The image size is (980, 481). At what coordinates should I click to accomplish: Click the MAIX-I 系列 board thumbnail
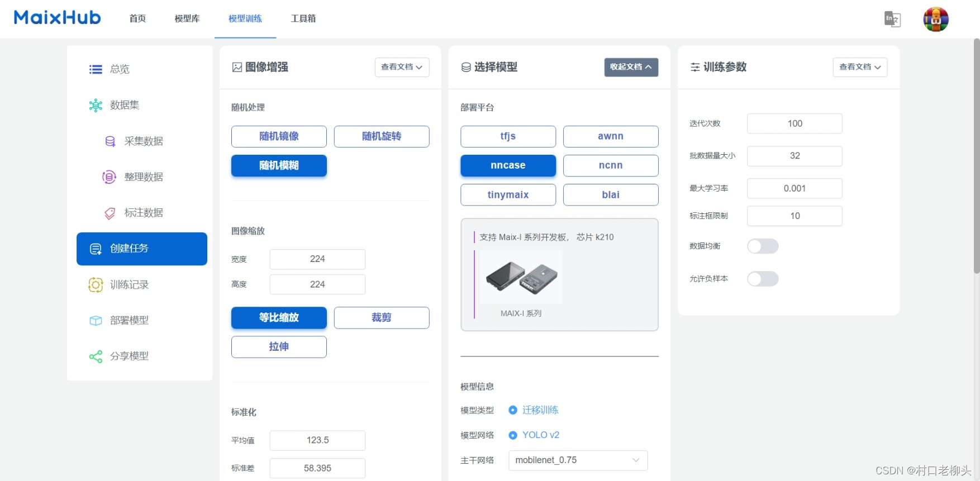(521, 277)
